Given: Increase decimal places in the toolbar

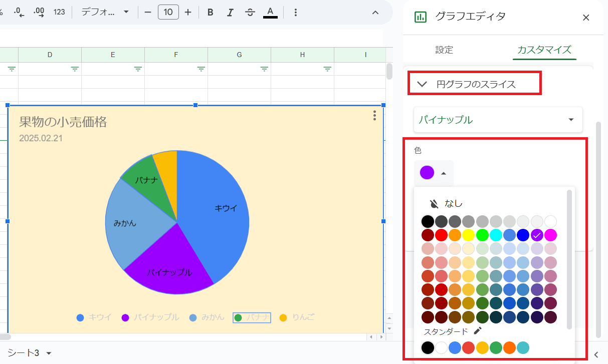Looking at the screenshot, I should coord(39,12).
